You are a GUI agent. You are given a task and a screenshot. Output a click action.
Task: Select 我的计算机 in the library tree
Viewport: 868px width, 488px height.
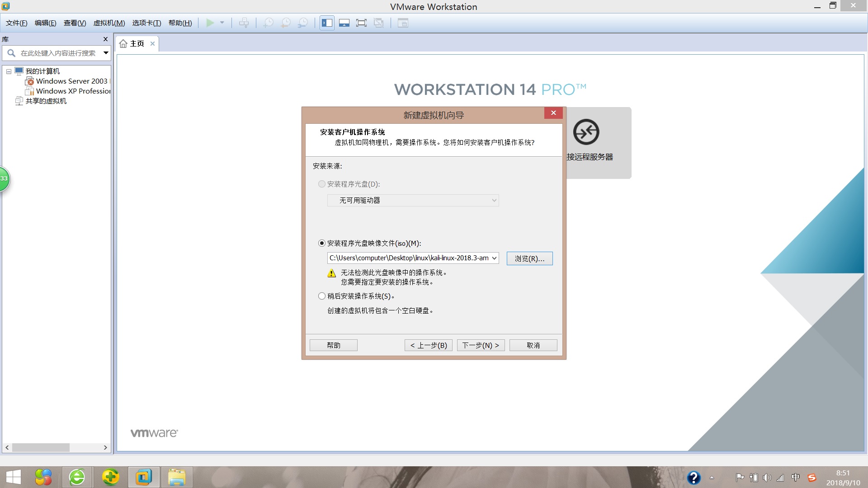point(42,71)
